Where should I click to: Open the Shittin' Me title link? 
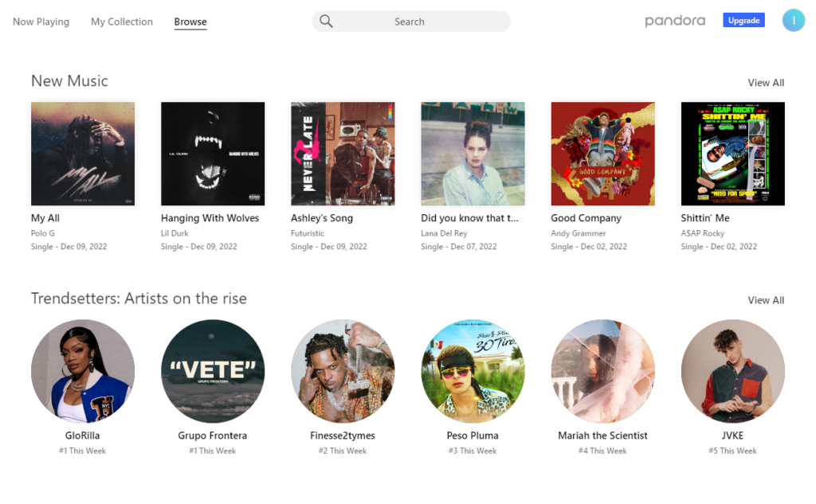coord(705,218)
